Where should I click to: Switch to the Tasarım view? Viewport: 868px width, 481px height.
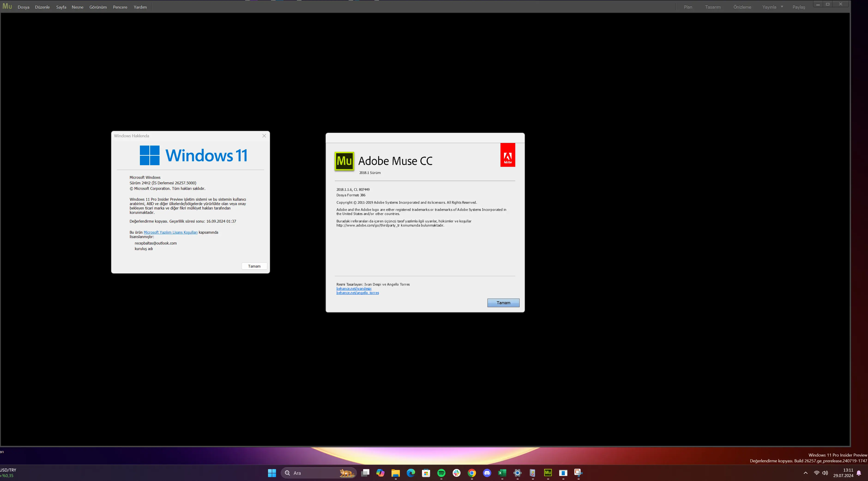713,7
